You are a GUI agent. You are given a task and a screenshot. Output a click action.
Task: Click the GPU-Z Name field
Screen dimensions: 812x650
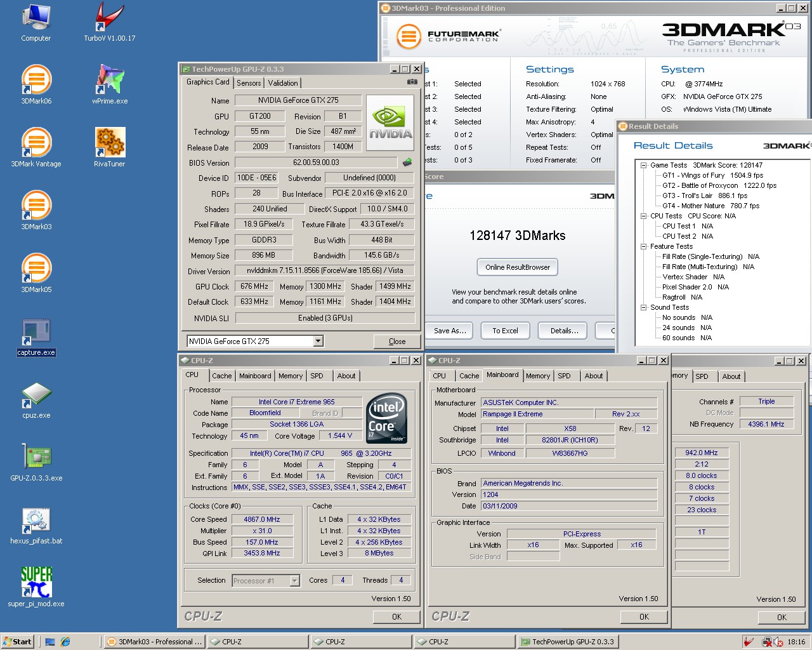tap(298, 100)
